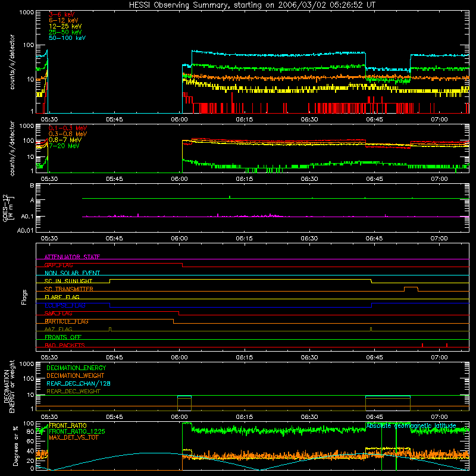Pick the AA7_FLAG label
The height and width of the screenshot is (476, 476).
click(58, 329)
